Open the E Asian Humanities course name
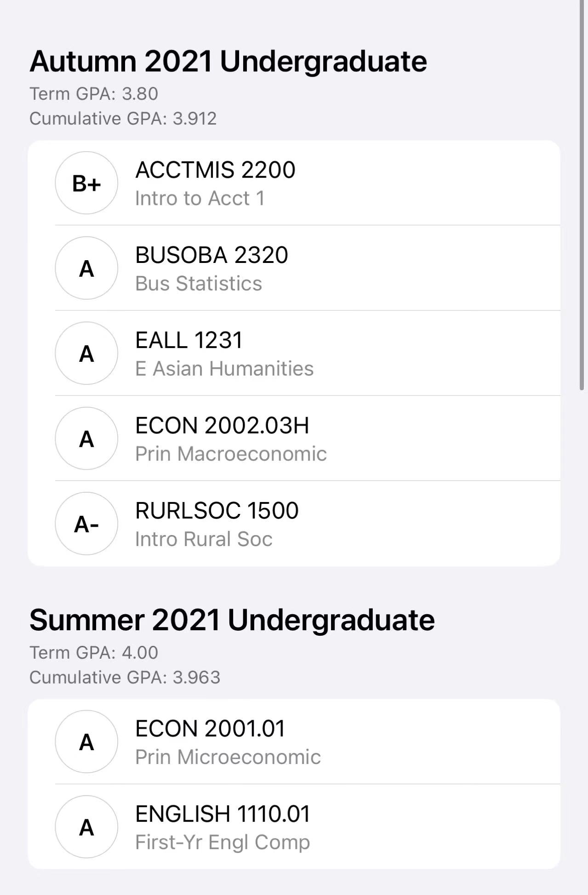Viewport: 588px width, 895px height. [224, 369]
